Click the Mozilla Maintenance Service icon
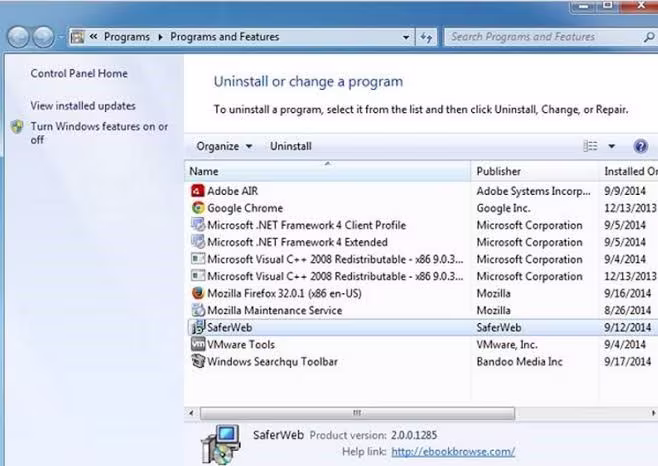Screen dimensions: 658x466 click(x=198, y=310)
